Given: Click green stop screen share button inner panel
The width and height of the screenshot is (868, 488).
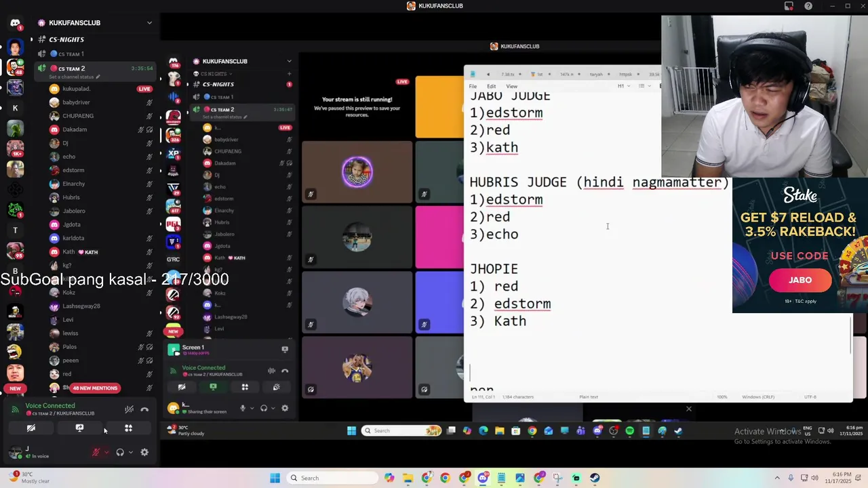Looking at the screenshot, I should (213, 387).
